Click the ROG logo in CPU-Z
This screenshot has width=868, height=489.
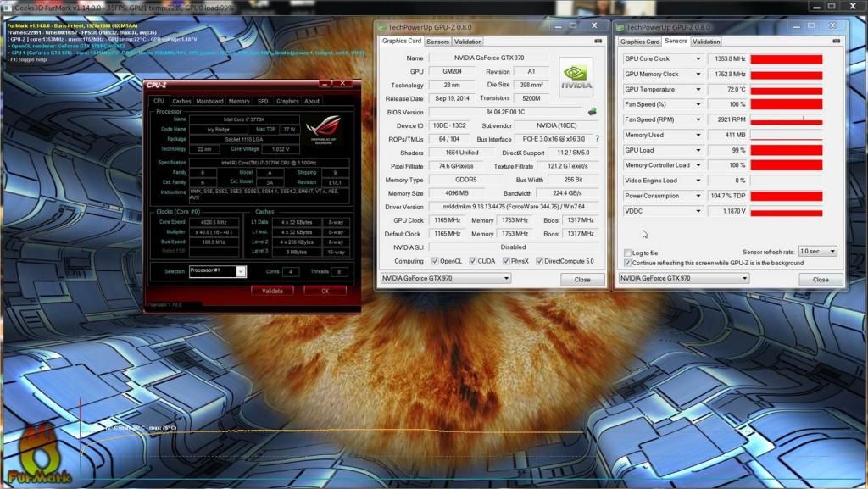[323, 130]
